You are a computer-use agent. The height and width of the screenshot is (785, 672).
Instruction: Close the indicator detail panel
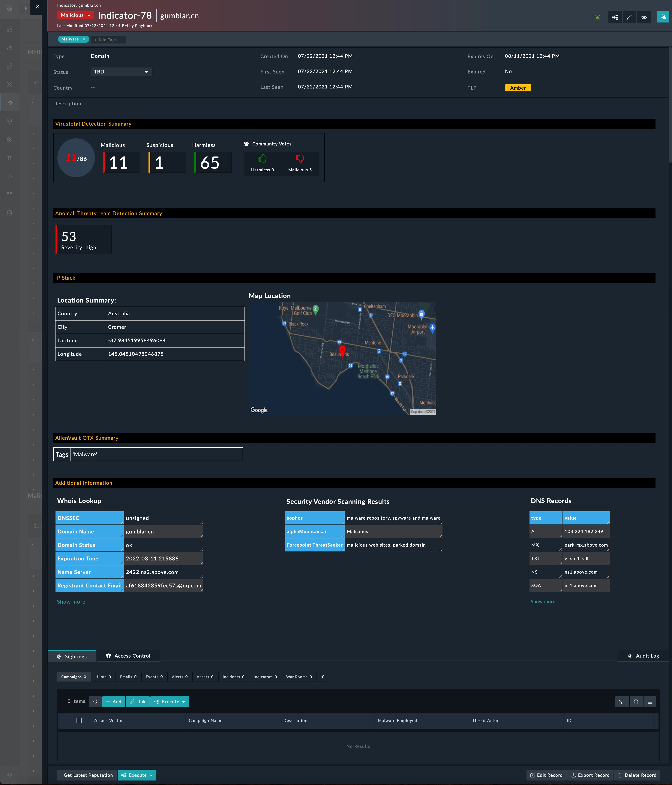tap(37, 7)
